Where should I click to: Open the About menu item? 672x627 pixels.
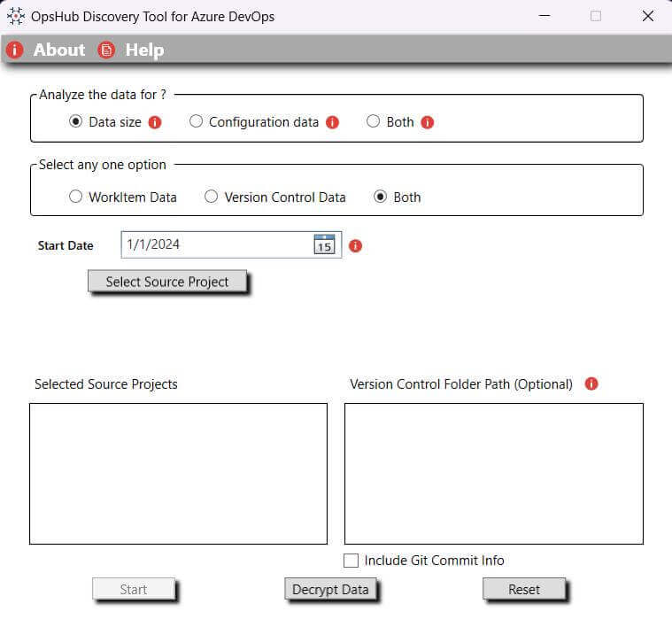59,50
